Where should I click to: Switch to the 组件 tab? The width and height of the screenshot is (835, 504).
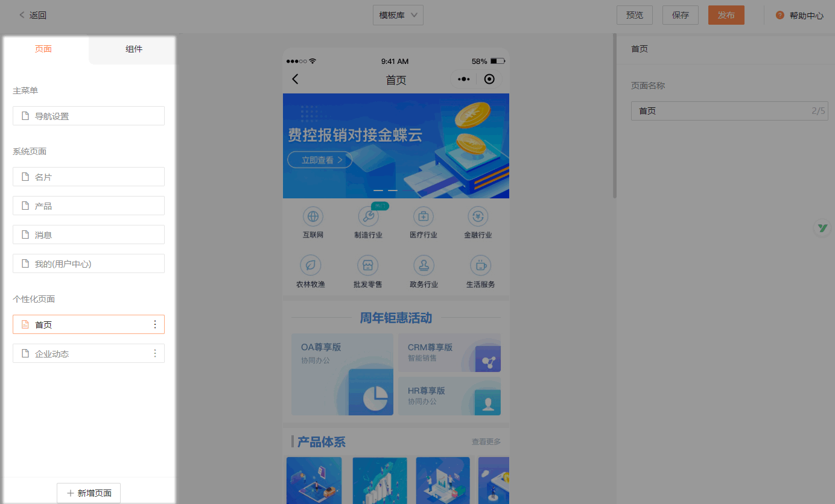(x=133, y=49)
